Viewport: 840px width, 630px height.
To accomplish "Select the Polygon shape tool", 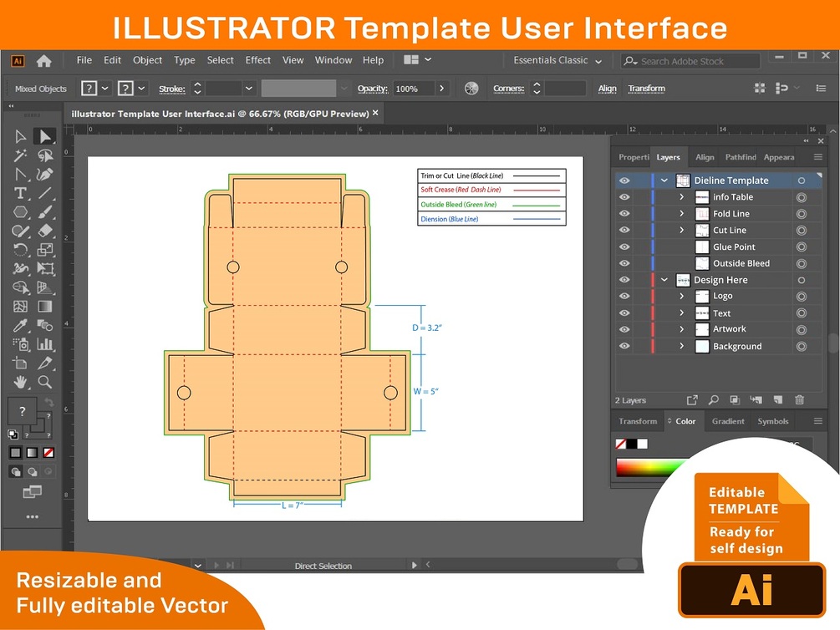I will [20, 212].
